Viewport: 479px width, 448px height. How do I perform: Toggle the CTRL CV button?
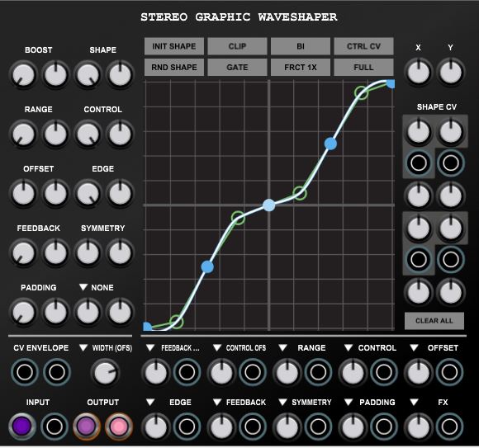[x=363, y=46]
